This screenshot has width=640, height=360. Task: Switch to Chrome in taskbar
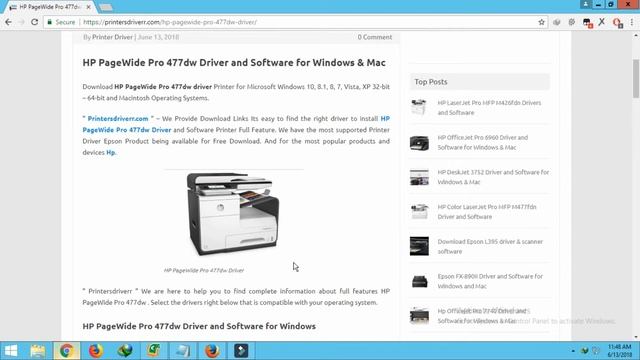pos(67,351)
